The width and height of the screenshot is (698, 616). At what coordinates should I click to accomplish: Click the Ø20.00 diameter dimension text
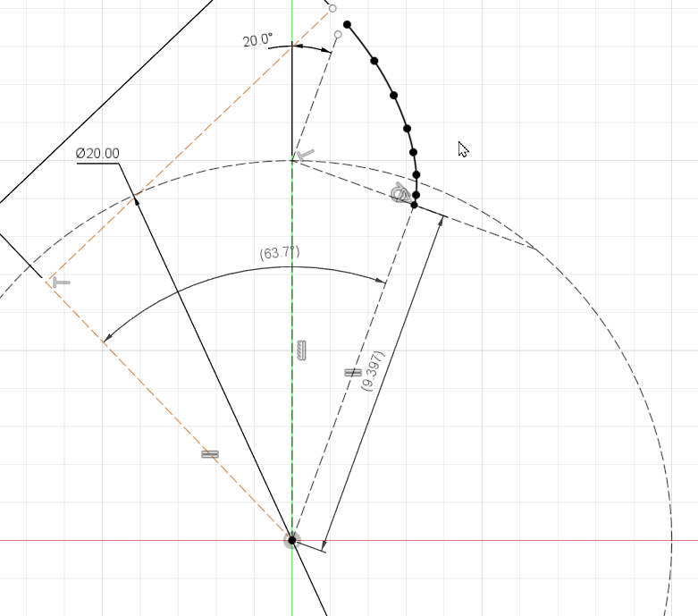coord(97,154)
